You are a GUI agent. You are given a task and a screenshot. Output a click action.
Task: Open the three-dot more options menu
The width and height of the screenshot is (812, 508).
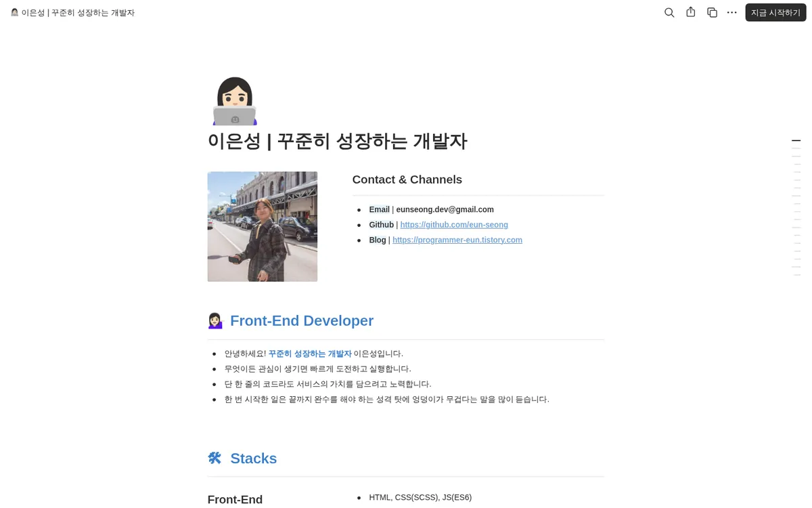732,12
